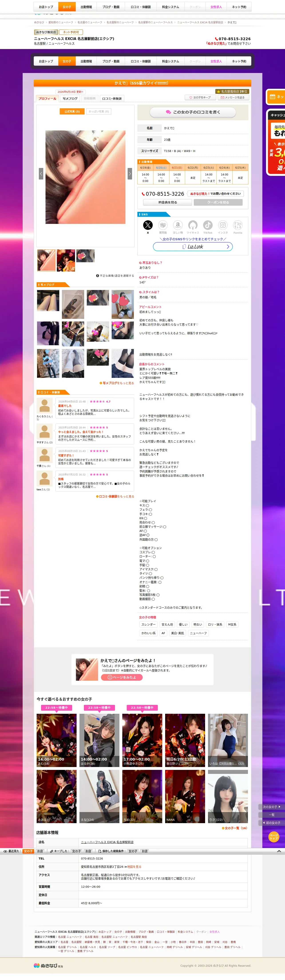The width and height of the screenshot is (285, 980).
Task: Select the おっぱい写真 (0) photo tab
Action: click(x=99, y=111)
